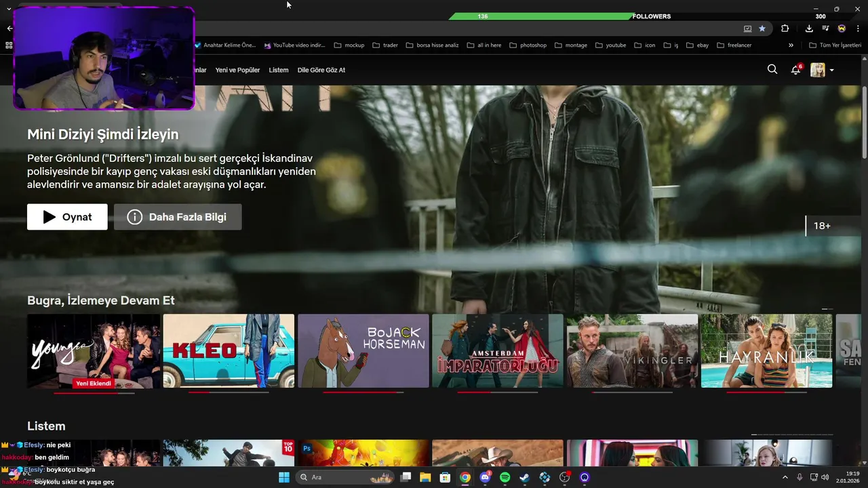Select the BoJack Horseman thumbnail
The image size is (868, 488).
(x=363, y=350)
